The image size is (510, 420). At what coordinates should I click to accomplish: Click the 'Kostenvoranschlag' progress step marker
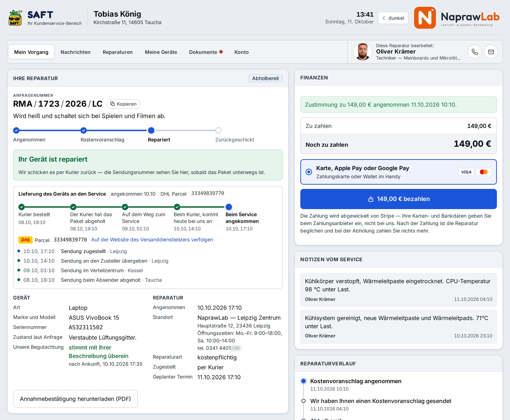83,130
